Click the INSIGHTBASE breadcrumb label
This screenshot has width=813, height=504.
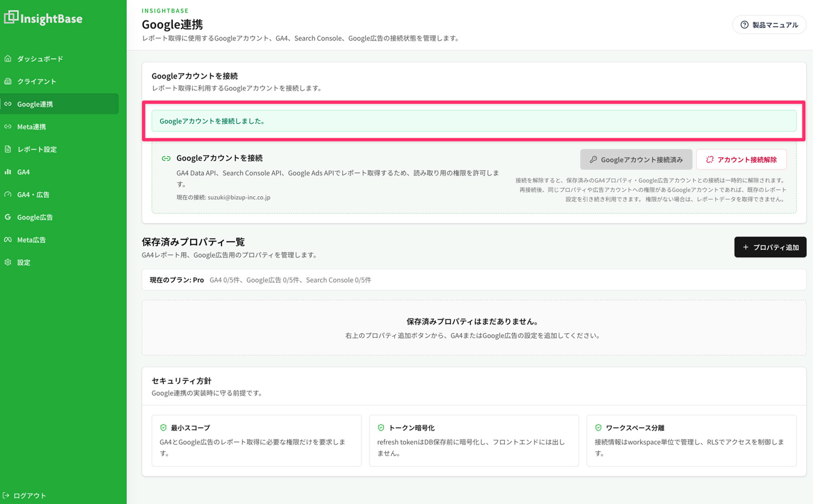coord(165,11)
